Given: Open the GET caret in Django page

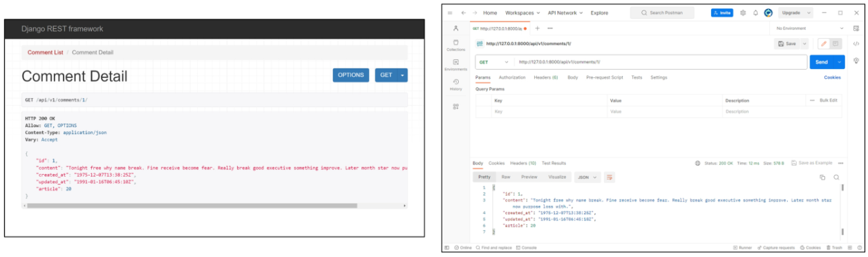Looking at the screenshot, I should [x=403, y=75].
